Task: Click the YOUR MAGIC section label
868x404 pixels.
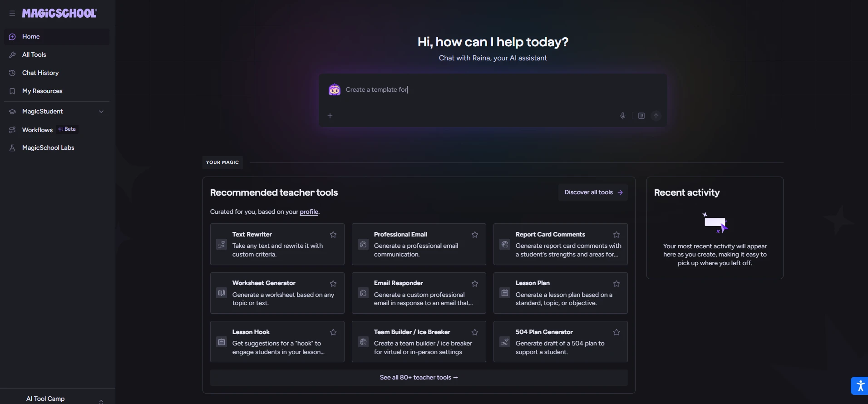Action: click(x=222, y=163)
